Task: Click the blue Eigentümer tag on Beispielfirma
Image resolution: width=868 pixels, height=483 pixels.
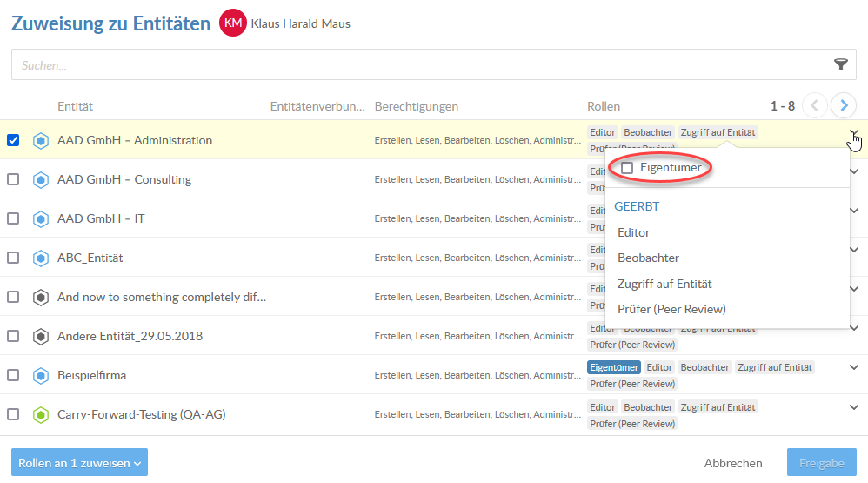Action: click(x=614, y=367)
